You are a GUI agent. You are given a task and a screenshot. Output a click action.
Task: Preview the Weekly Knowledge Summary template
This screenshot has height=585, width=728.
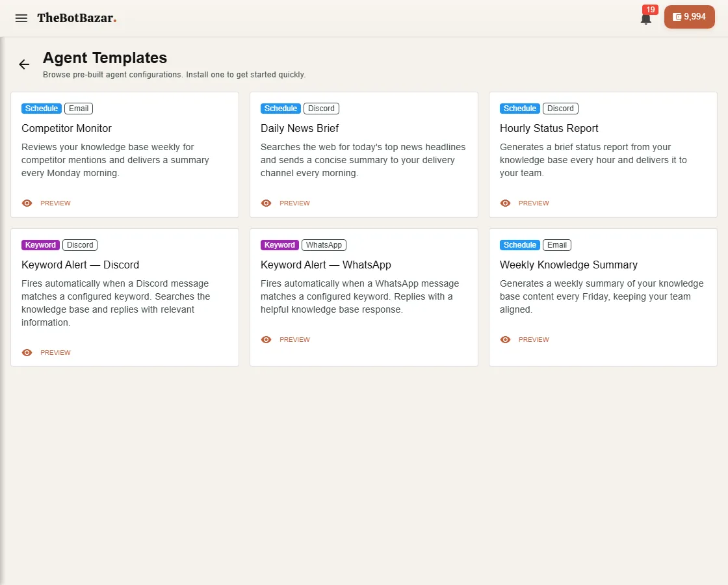[x=534, y=339]
